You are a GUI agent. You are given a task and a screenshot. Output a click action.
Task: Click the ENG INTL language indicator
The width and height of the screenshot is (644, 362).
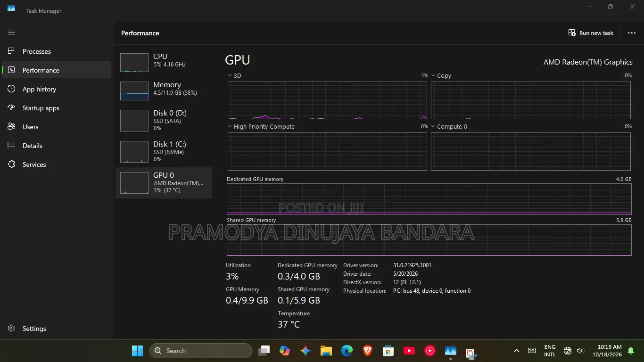[x=550, y=351]
